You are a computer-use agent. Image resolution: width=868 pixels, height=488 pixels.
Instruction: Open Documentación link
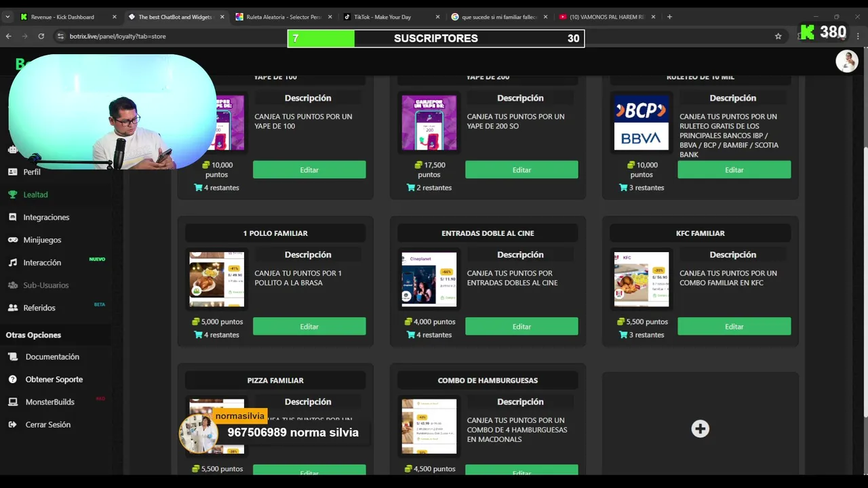(52, 357)
